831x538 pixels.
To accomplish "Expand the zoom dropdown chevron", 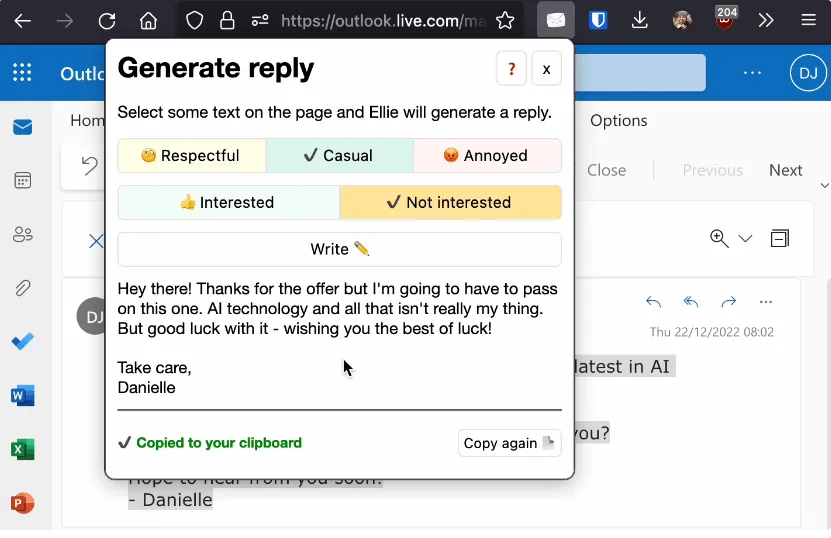I will point(745,239).
